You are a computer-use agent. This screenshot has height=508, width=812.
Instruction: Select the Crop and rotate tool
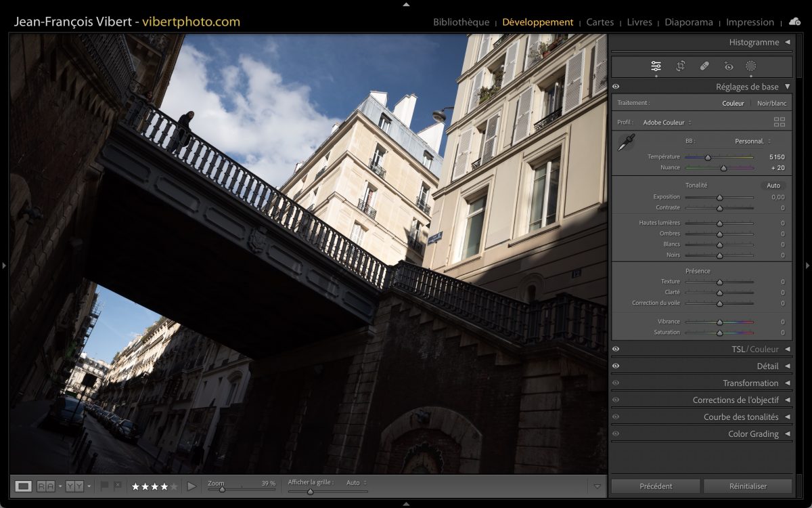tap(680, 66)
